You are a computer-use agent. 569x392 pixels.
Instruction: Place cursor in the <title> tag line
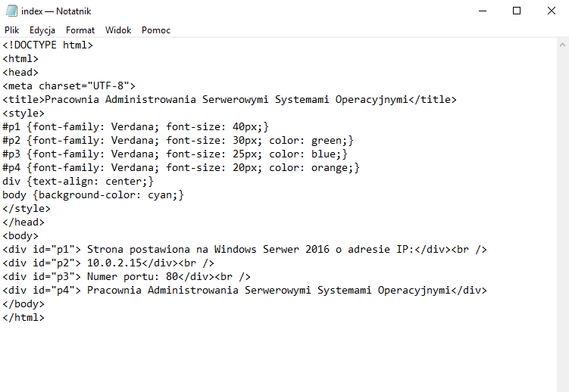click(x=230, y=100)
